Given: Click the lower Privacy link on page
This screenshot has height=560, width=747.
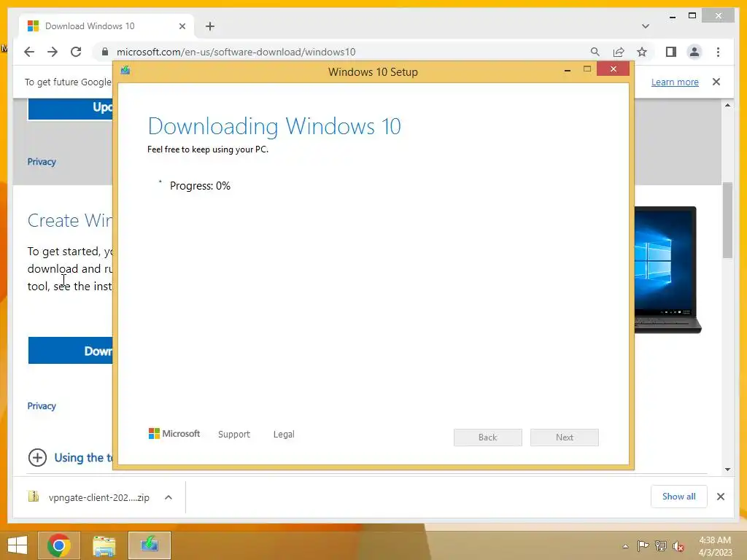Looking at the screenshot, I should point(42,406).
